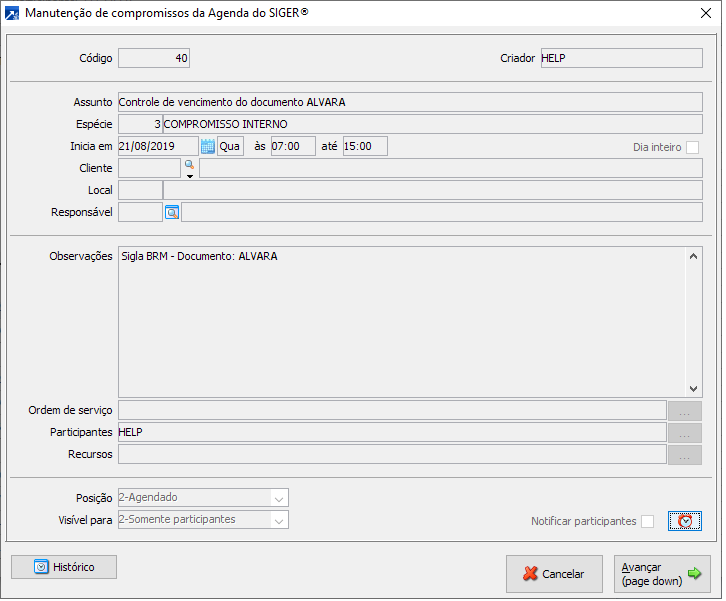726x601 pixels.
Task: Click the Inicia em date field
Action: coord(158,147)
